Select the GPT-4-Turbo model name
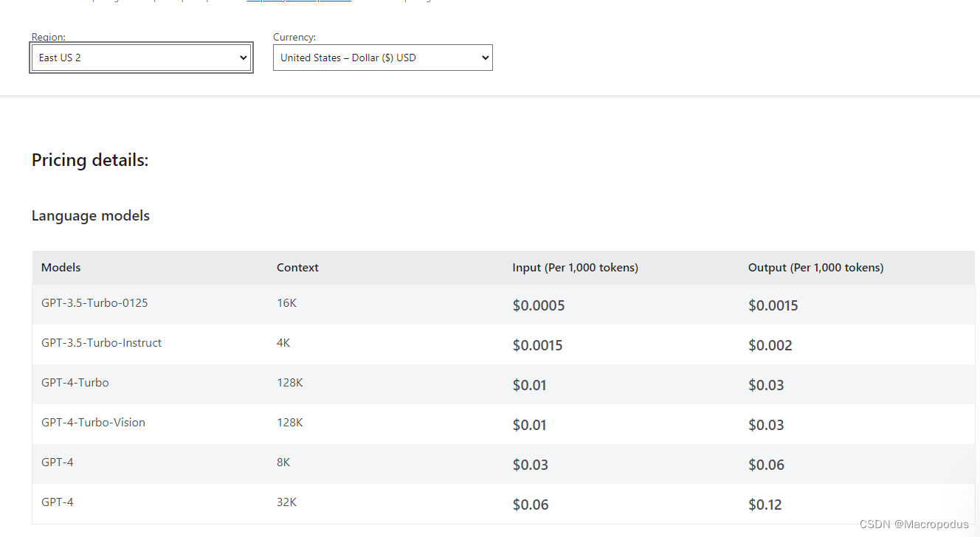Image resolution: width=980 pixels, height=537 pixels. tap(75, 383)
